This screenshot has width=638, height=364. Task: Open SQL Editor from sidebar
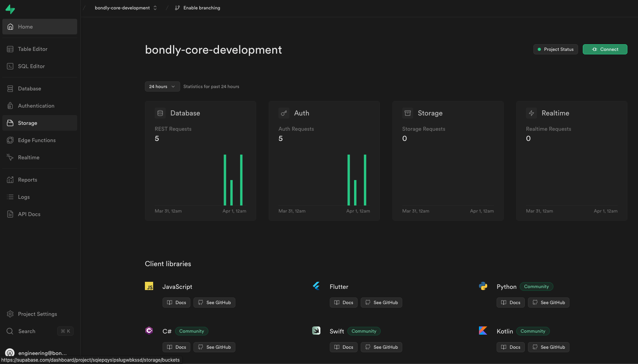[x=40, y=66]
